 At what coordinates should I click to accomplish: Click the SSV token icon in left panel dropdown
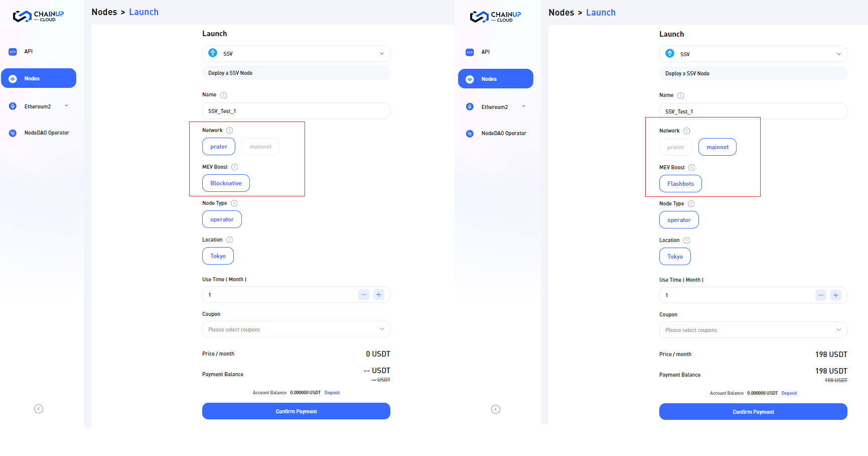[213, 53]
